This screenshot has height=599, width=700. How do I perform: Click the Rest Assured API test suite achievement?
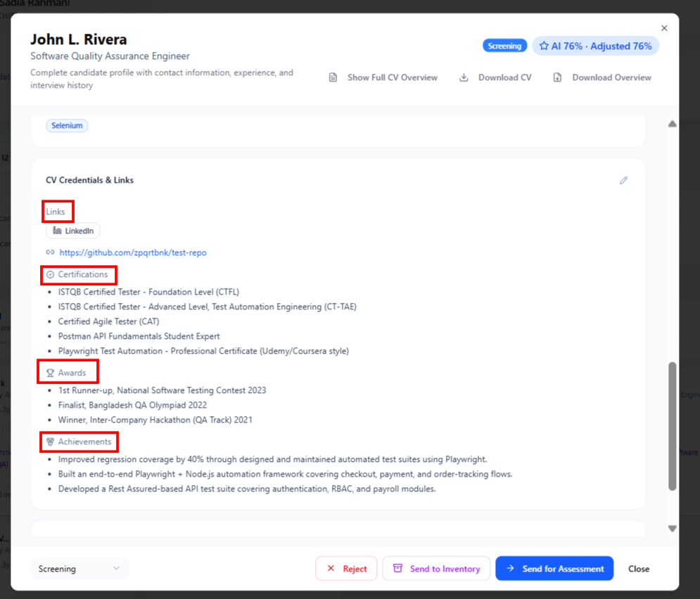pos(247,489)
